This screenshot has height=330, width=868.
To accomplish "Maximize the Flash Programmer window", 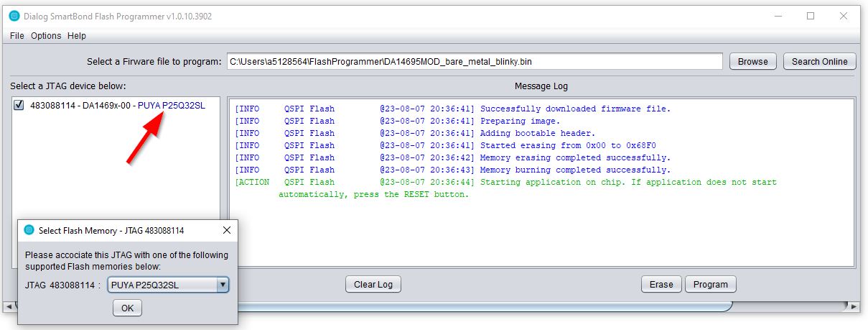I will point(811,16).
